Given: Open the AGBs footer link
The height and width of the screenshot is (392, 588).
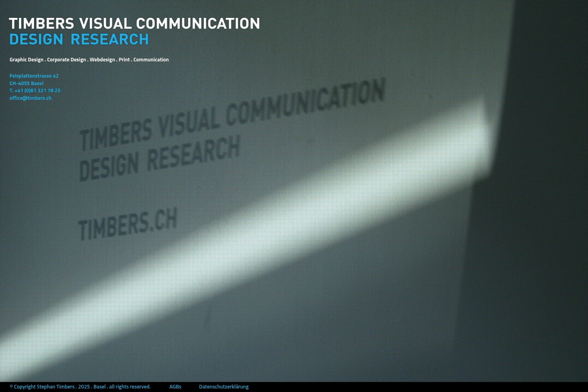Looking at the screenshot, I should coord(175,386).
